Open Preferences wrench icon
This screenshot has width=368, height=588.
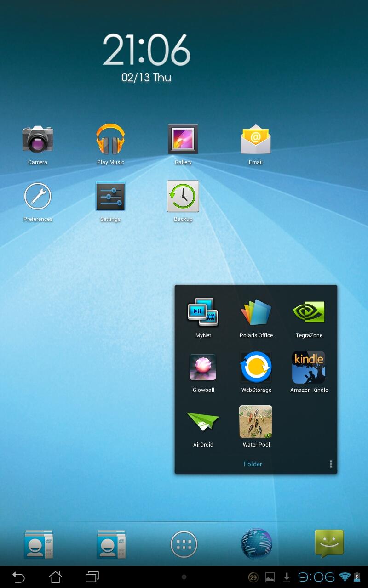(x=38, y=196)
